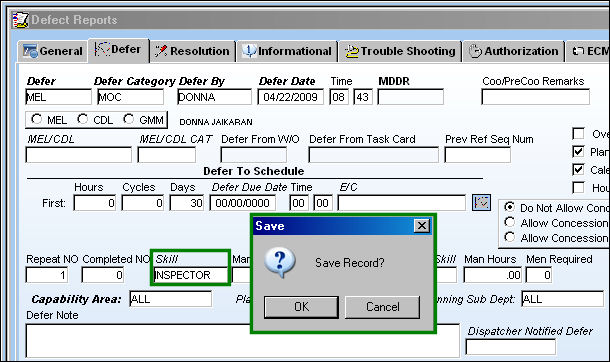The image size is (610, 362).
Task: Click the Defect Reports window title icon
Action: pos(20,20)
